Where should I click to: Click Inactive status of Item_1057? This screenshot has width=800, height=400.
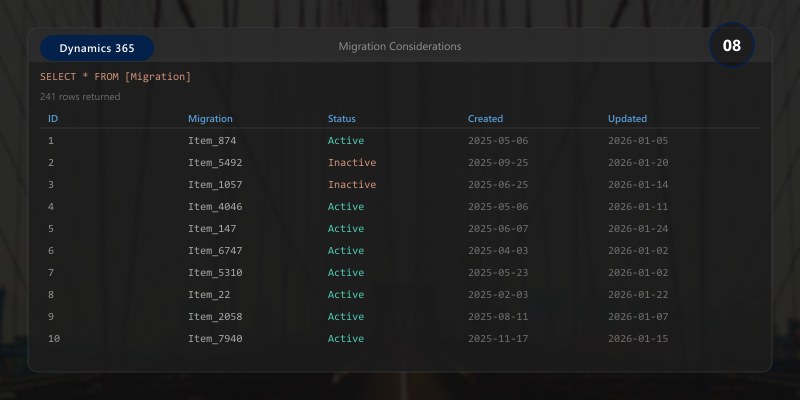click(x=352, y=185)
